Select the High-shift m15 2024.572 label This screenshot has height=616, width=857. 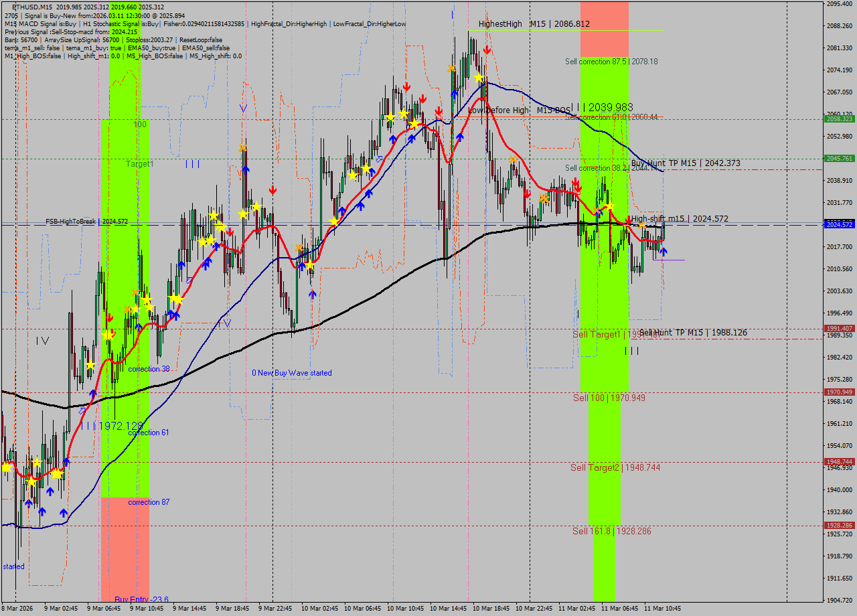tap(679, 218)
